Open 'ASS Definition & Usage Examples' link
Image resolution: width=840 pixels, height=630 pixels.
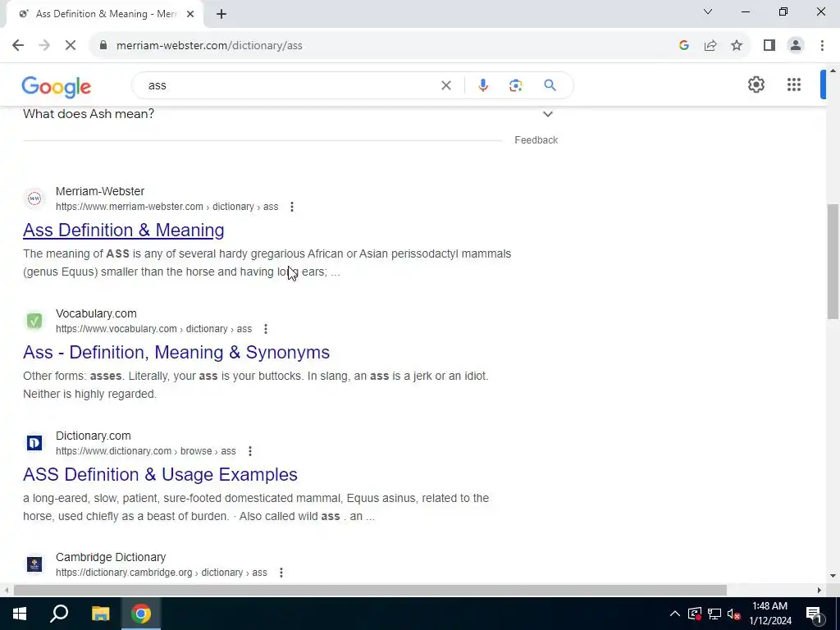(160, 474)
